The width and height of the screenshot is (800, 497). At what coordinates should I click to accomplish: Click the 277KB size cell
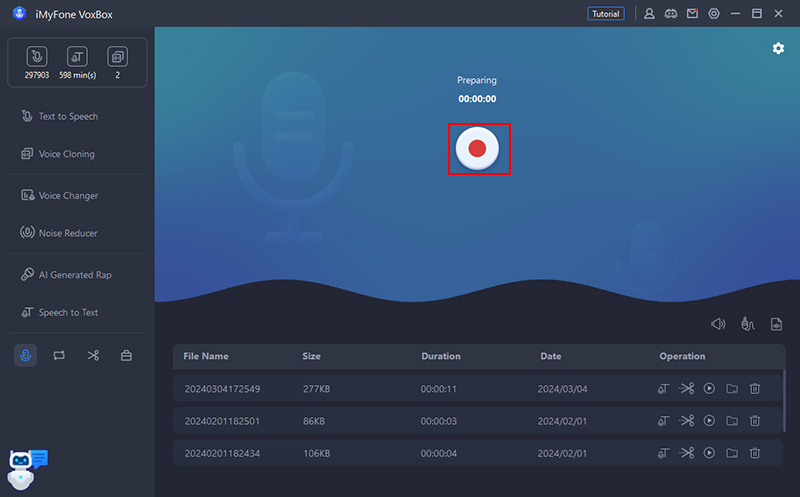[x=316, y=389]
